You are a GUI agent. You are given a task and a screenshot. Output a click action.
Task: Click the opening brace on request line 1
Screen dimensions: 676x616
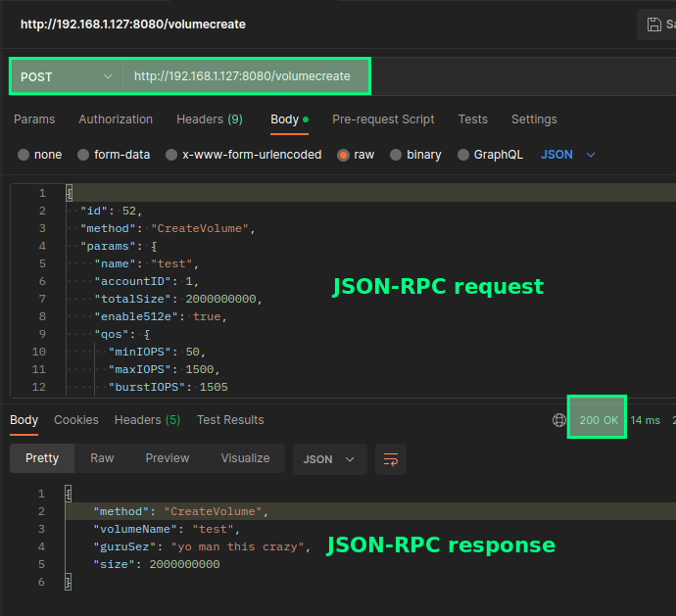click(x=69, y=193)
